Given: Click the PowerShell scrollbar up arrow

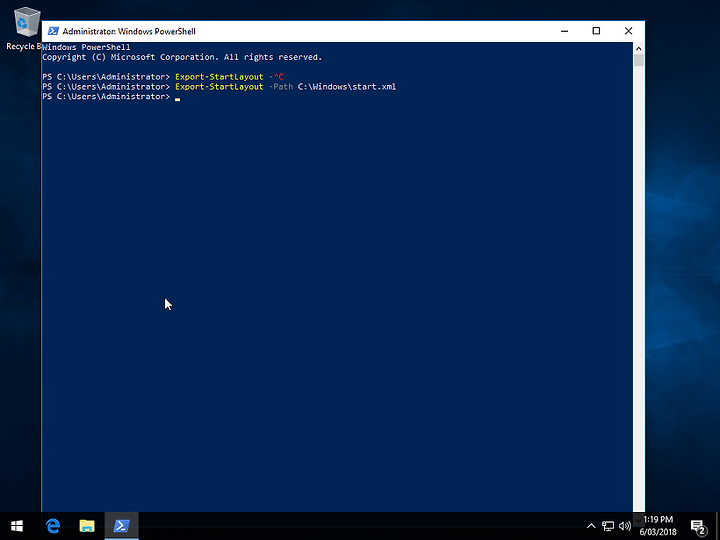Looking at the screenshot, I should tap(638, 48).
